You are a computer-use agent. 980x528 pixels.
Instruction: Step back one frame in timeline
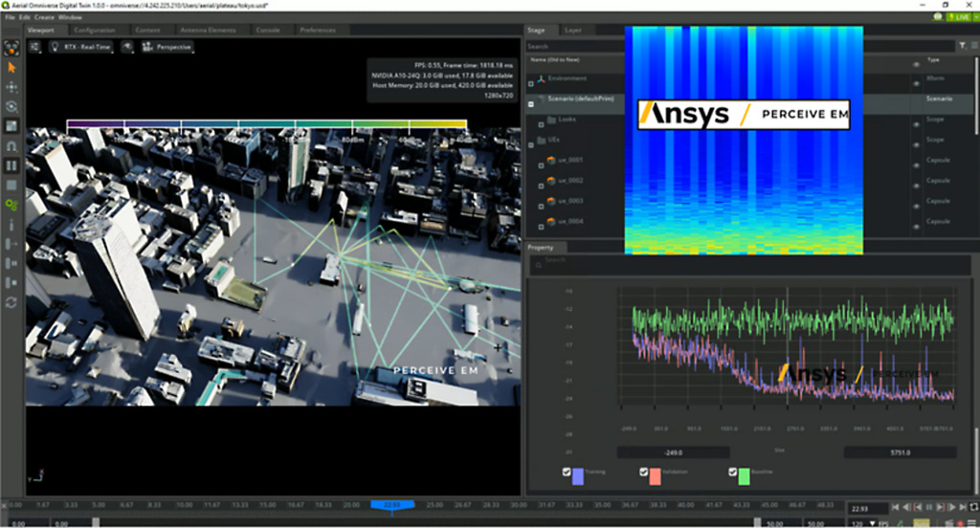click(907, 507)
